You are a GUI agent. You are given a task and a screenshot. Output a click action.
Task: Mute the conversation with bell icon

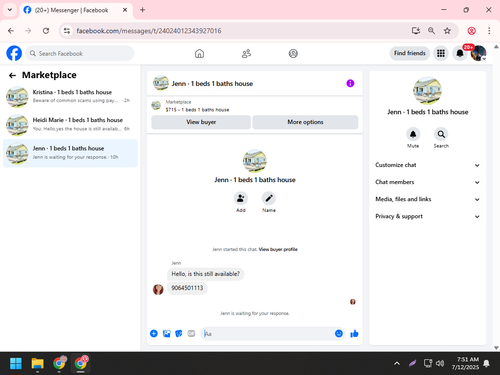pos(413,134)
